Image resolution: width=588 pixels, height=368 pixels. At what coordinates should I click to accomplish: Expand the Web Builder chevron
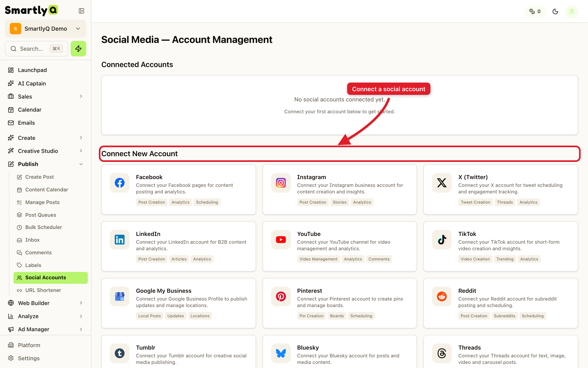coord(81,303)
